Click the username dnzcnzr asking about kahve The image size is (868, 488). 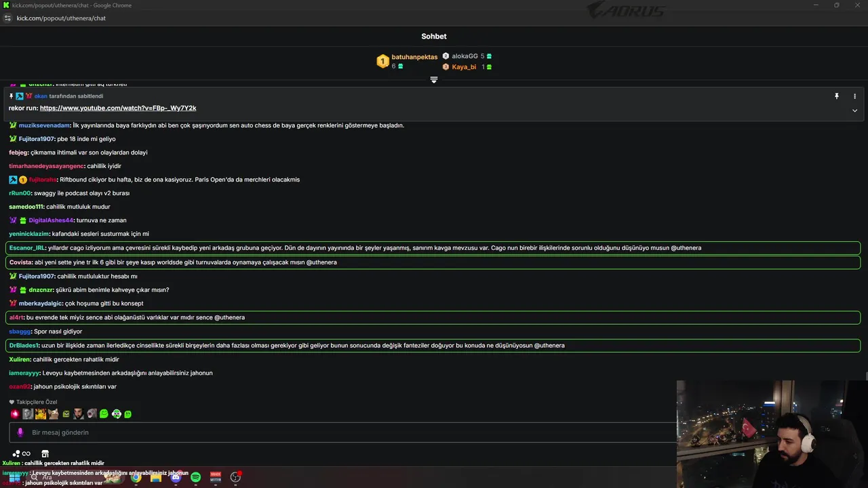pos(41,290)
